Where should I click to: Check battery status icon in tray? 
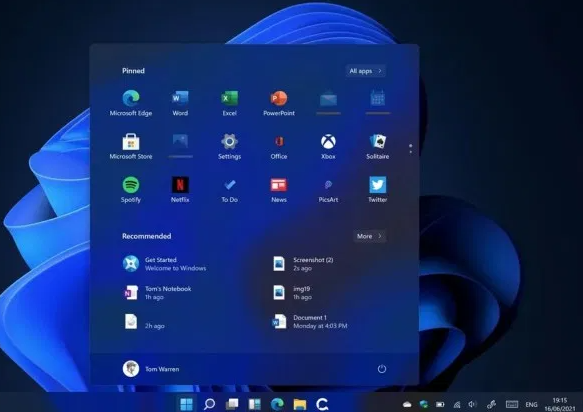(440, 404)
